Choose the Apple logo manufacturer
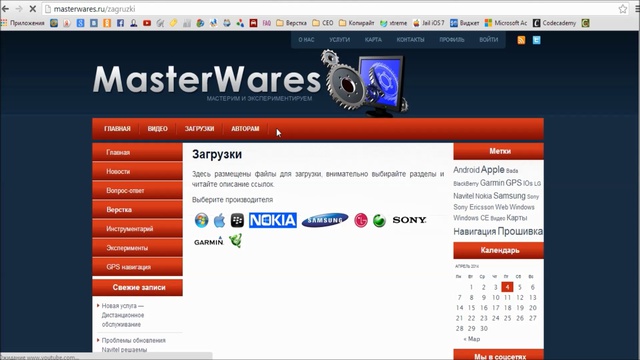640x360 pixels. click(219, 220)
